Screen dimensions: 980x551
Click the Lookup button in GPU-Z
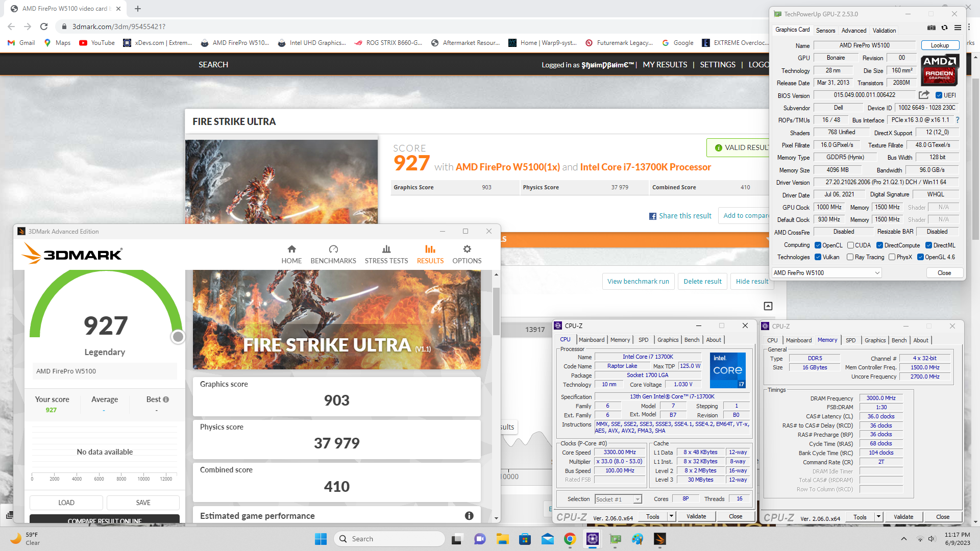[x=940, y=45]
